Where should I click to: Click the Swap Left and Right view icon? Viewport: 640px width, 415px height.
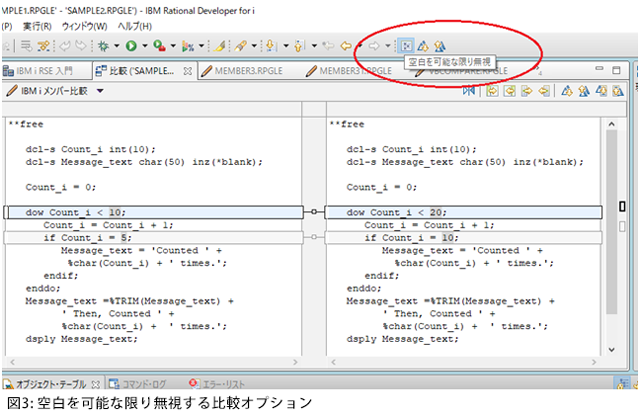coord(469,91)
